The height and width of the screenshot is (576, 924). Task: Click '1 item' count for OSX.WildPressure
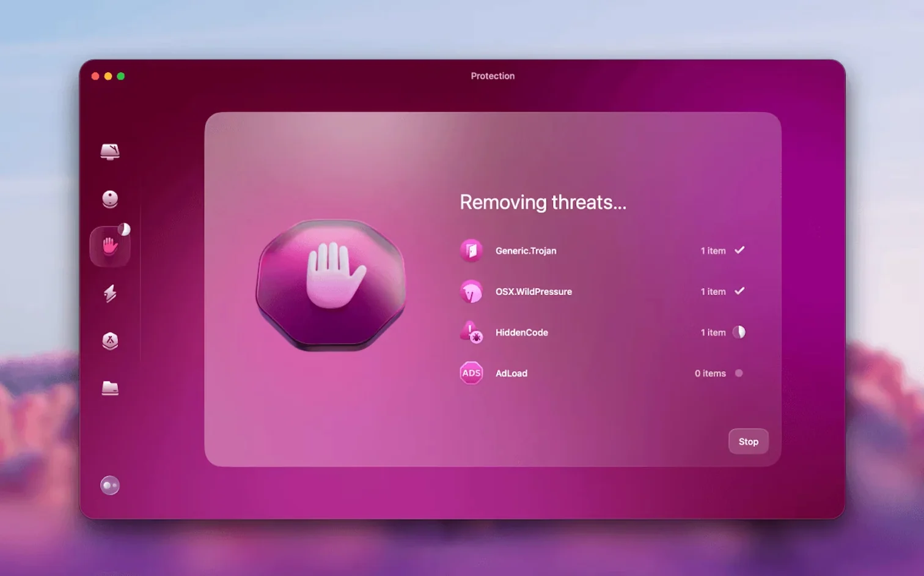pyautogui.click(x=713, y=292)
